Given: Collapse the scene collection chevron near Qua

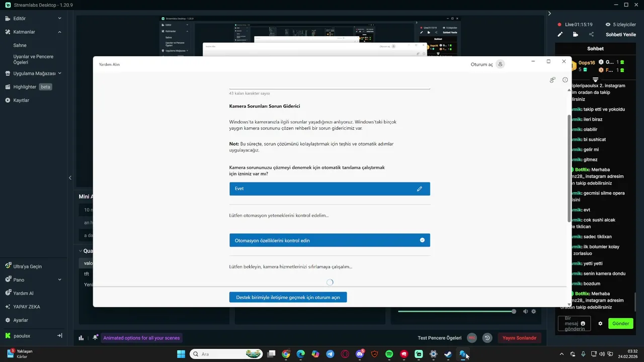Looking at the screenshot, I should [x=80, y=251].
